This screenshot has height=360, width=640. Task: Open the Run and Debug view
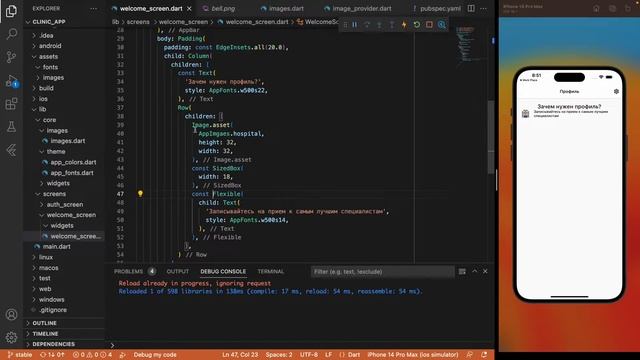click(11, 81)
